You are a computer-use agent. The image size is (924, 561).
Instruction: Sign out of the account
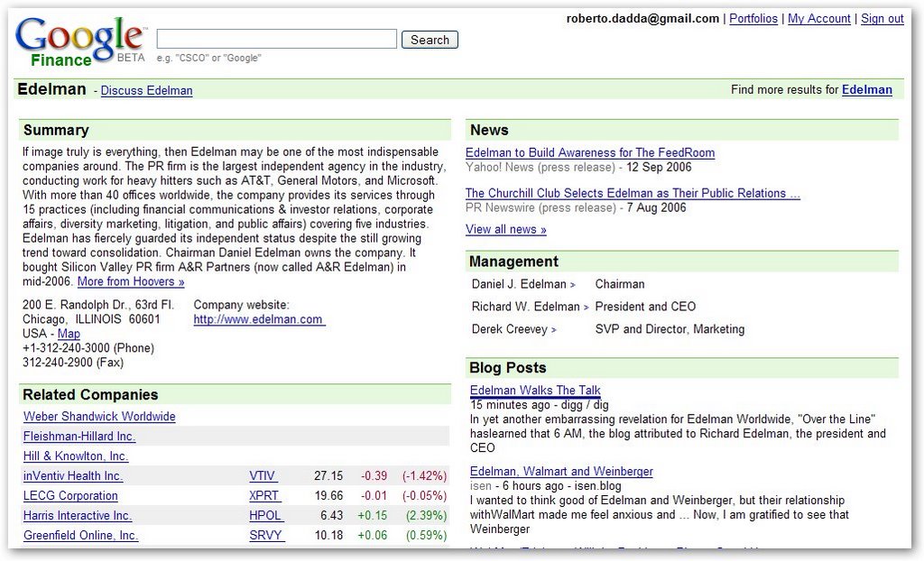coord(882,18)
